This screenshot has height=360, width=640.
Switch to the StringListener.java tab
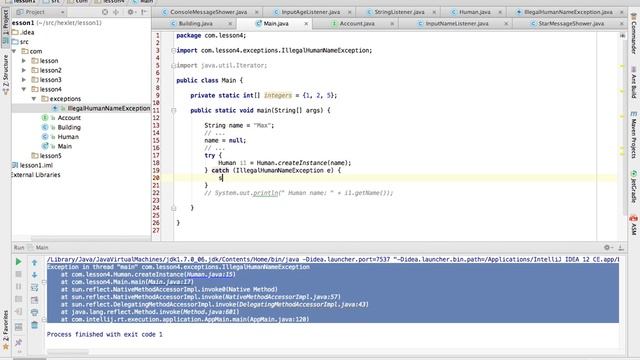point(399,12)
